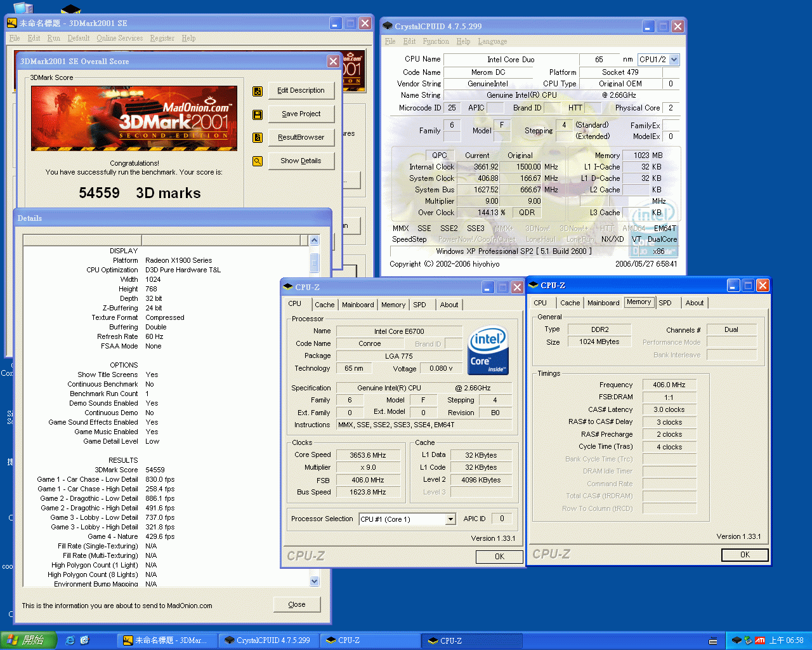Select the Mainboard tab in left CPU-Z window
Image resolution: width=812 pixels, height=650 pixels.
click(x=358, y=305)
